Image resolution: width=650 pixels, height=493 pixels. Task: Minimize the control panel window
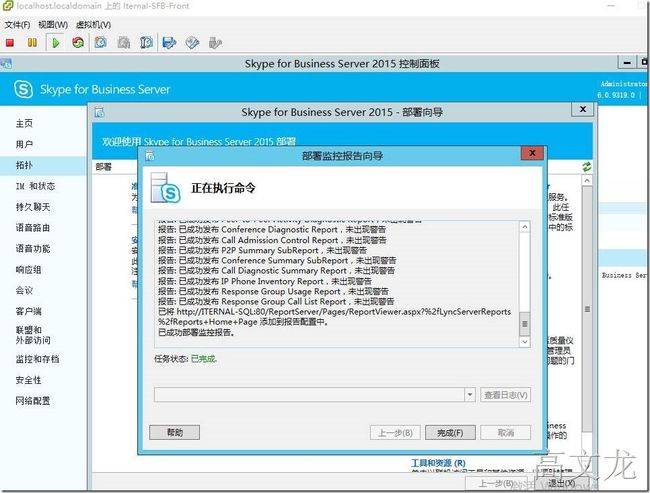(x=627, y=63)
